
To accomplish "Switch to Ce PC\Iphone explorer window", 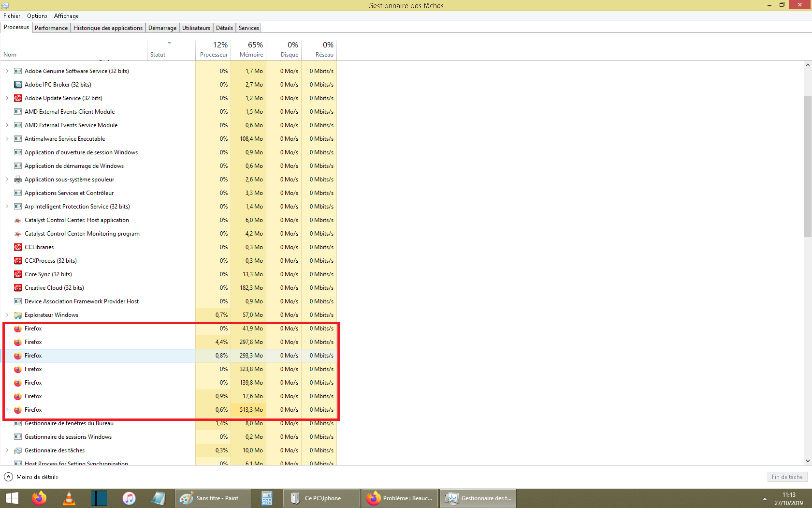I will (x=321, y=498).
